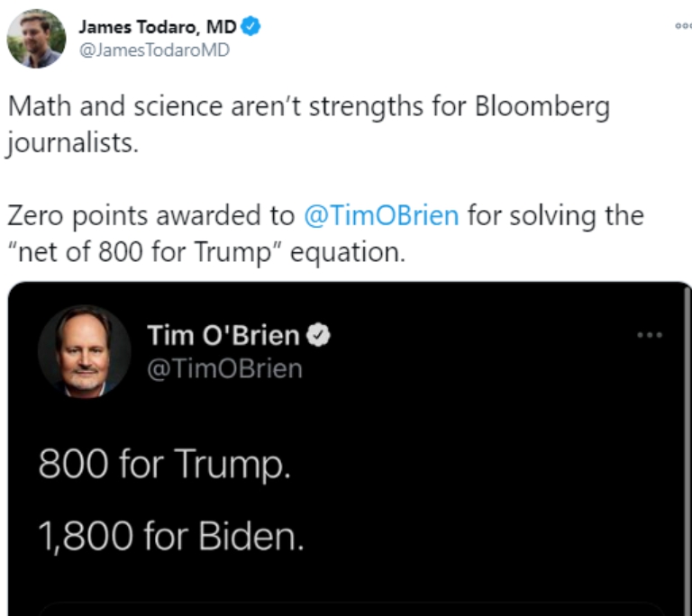Click the gray @TimOBrien handle in quote
The height and width of the screenshot is (616, 692).
[x=224, y=368]
